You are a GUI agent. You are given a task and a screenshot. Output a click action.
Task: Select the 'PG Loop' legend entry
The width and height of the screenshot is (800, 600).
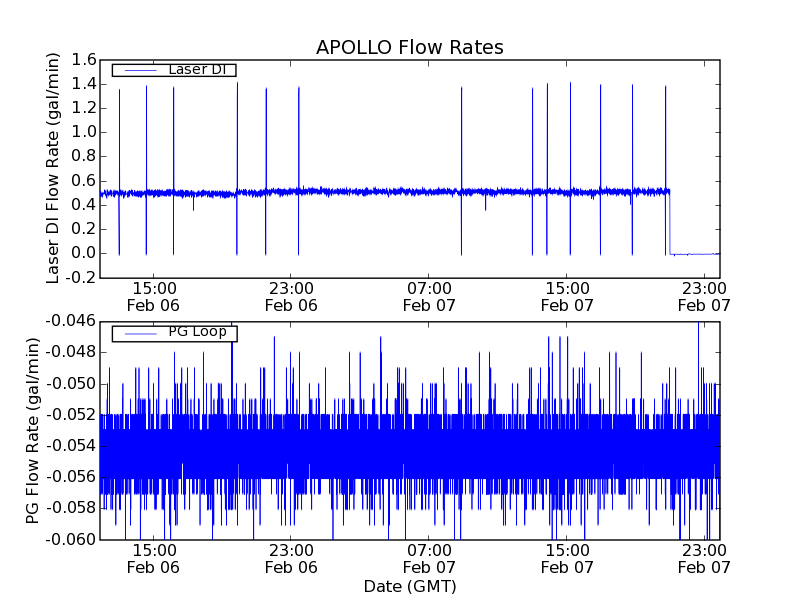click(x=197, y=332)
